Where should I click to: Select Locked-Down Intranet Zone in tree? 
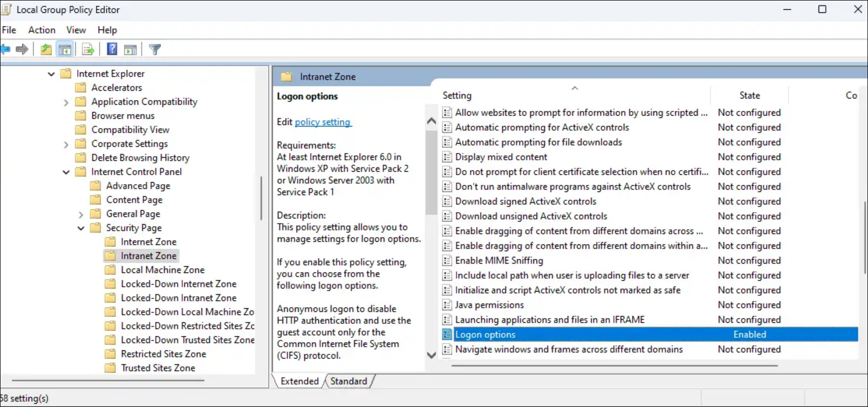point(179,298)
